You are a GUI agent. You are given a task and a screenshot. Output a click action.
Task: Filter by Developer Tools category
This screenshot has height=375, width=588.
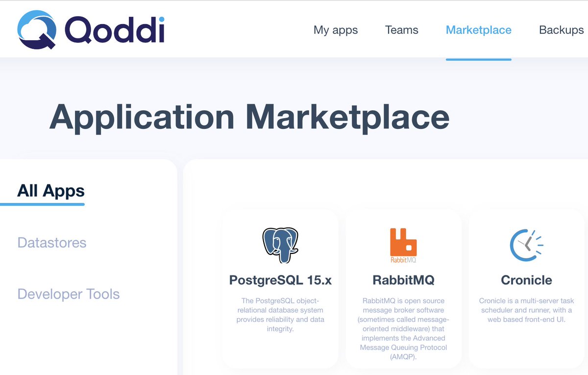tap(69, 294)
